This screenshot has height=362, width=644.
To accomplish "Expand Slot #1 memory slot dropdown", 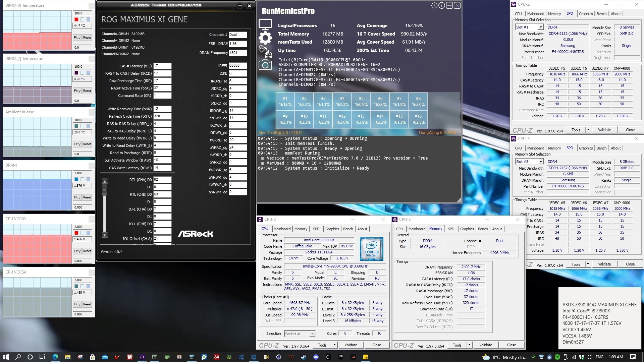I will [x=540, y=27].
